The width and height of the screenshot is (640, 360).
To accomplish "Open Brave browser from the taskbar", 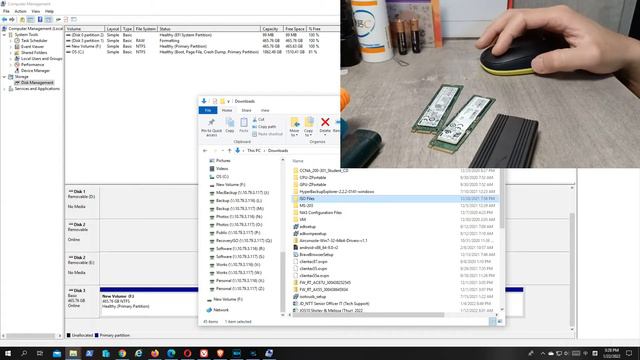I will pos(220,353).
